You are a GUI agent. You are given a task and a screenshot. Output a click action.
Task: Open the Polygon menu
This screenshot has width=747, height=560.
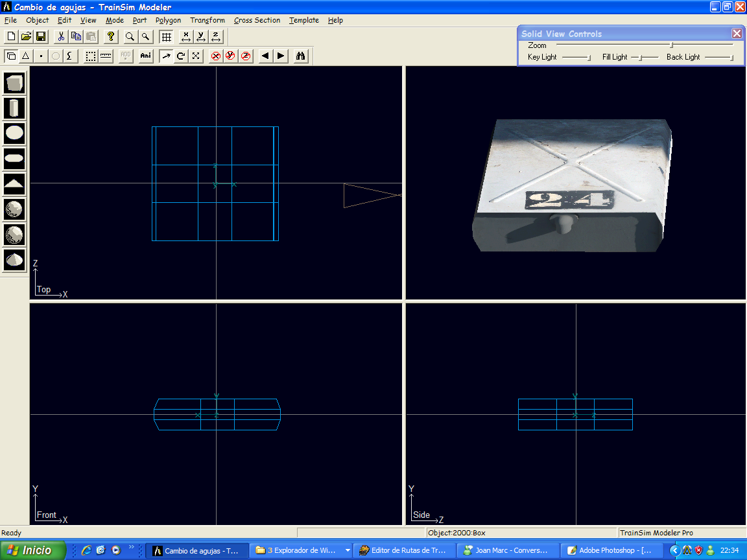tap(168, 20)
